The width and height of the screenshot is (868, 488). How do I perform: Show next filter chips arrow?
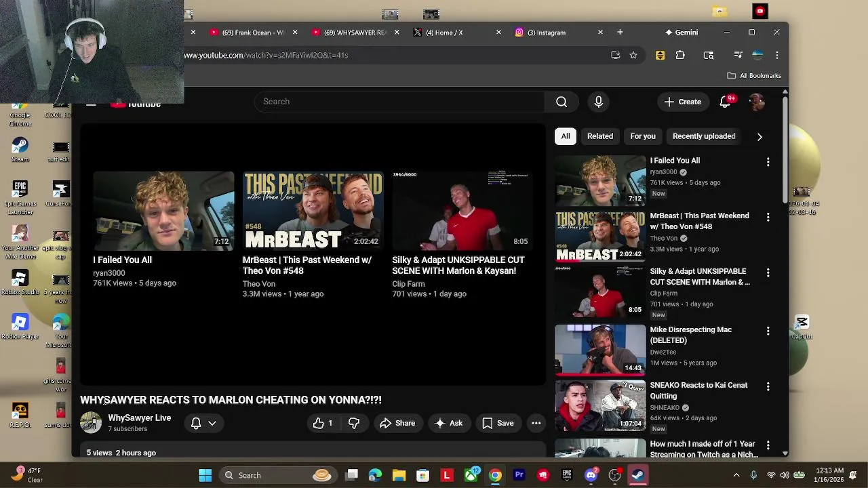pyautogui.click(x=759, y=137)
